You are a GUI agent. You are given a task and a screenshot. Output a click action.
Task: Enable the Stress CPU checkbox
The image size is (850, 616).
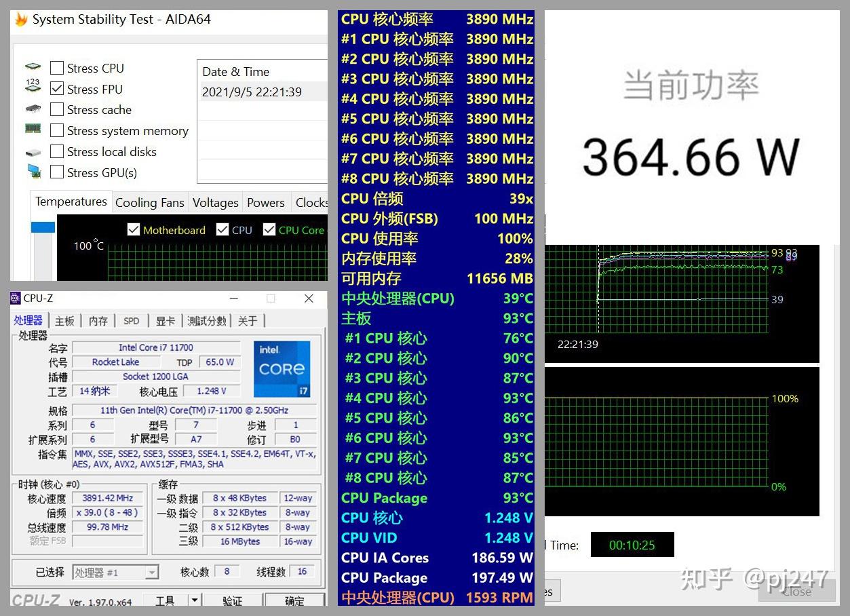point(57,68)
